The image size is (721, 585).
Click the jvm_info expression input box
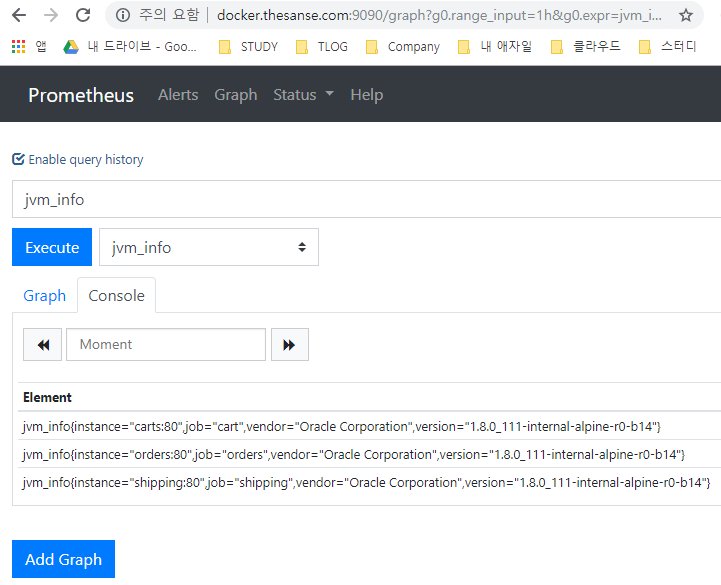coord(366,199)
